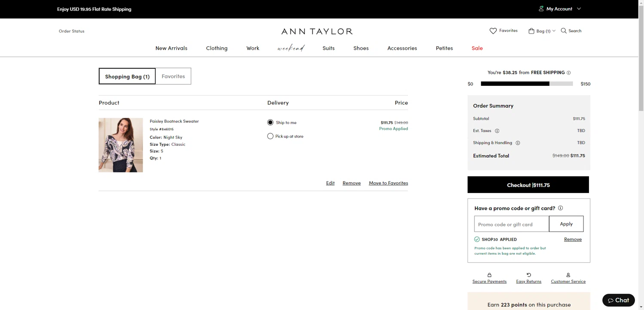Viewport: 644px width, 310px height.
Task: Click the Favorites heart icon in header
Action: click(x=493, y=31)
